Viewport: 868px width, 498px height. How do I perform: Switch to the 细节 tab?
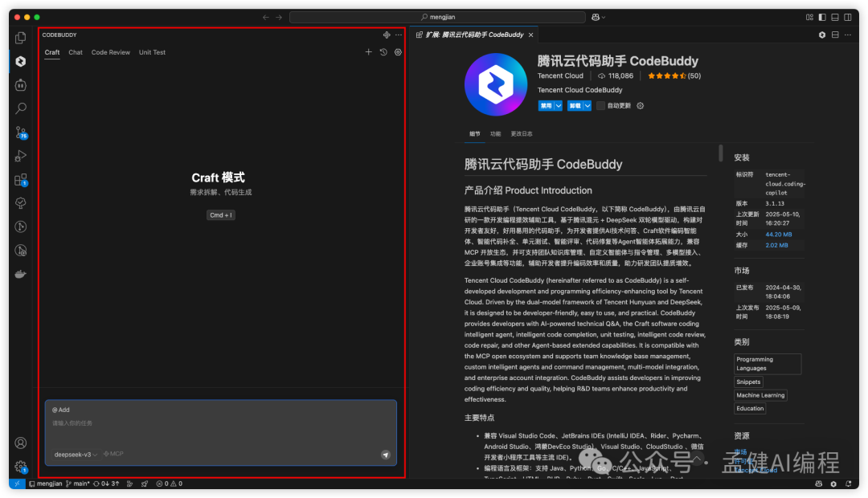475,134
